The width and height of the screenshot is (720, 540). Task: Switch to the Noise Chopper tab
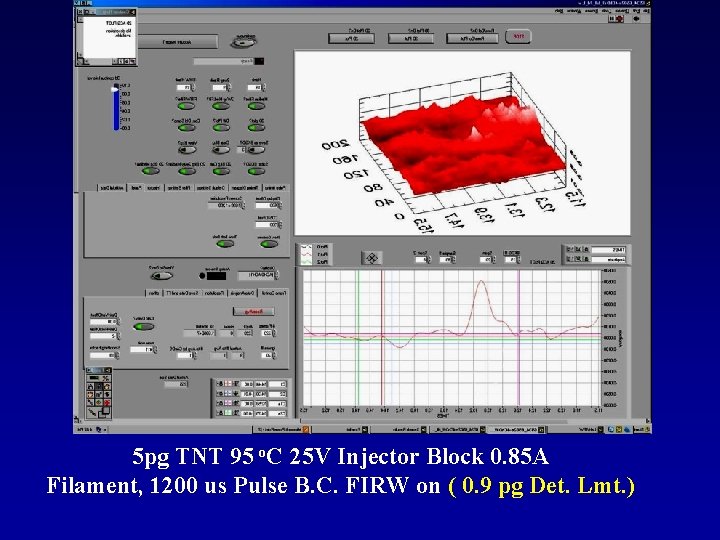click(245, 188)
